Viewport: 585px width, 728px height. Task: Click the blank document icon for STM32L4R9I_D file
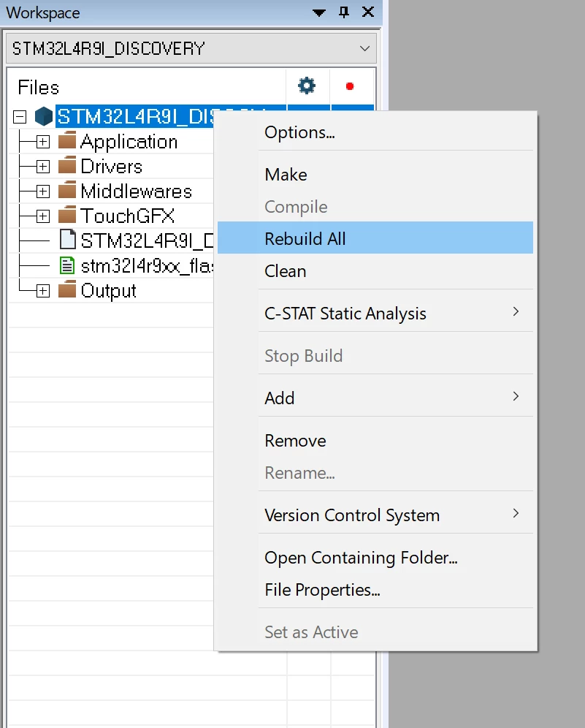[x=68, y=240]
